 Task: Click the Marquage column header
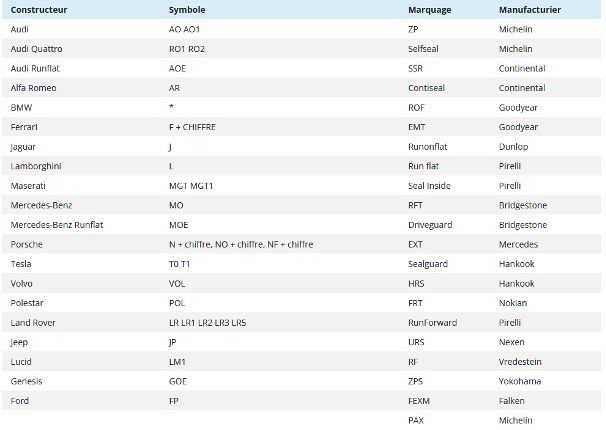429,10
